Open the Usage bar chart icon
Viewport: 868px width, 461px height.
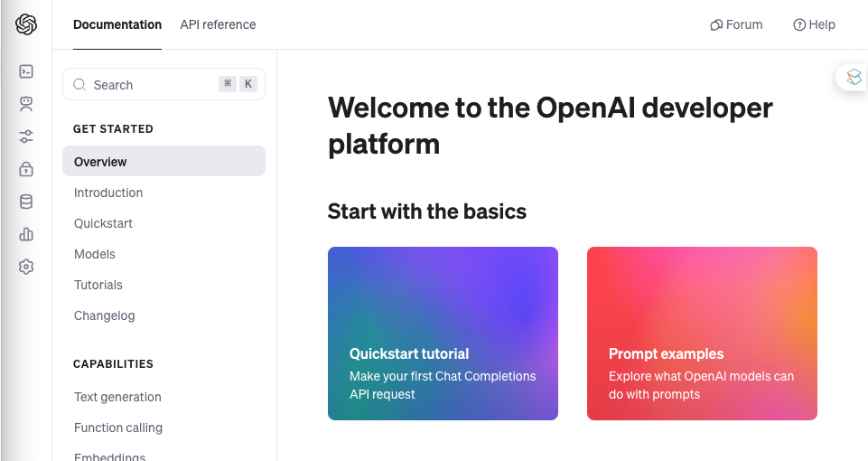(x=26, y=234)
